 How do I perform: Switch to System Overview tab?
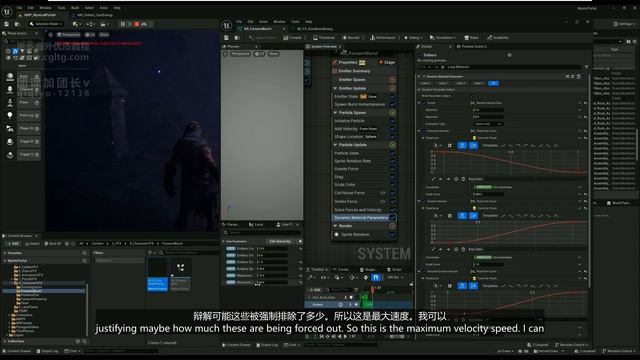click(x=324, y=47)
